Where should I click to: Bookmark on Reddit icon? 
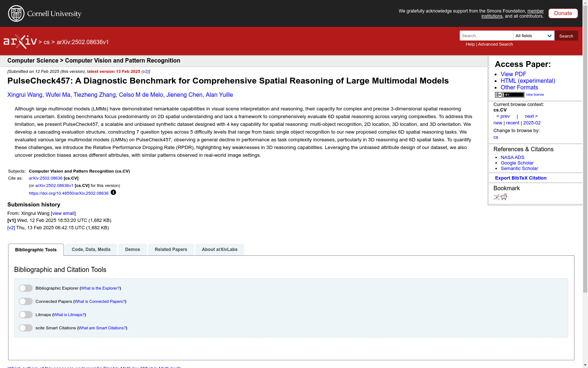(x=504, y=197)
